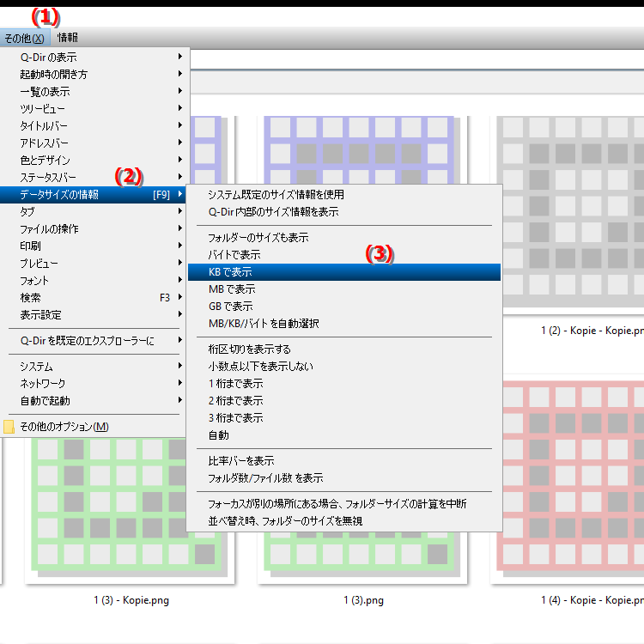Expand the アドレスバー submenu
This screenshot has height=644, width=644.
pos(94,143)
